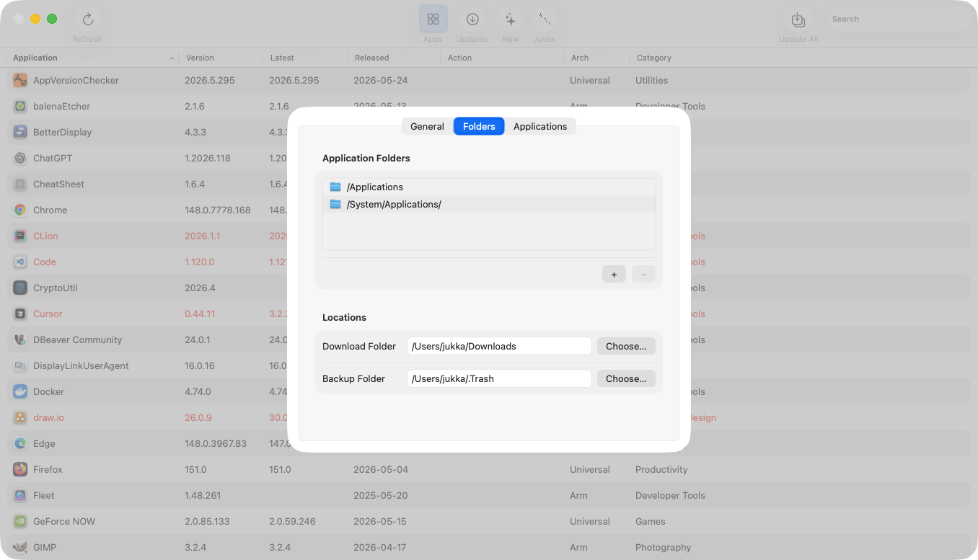Select the /System/Applications/ folder row
978x560 pixels.
coord(489,204)
